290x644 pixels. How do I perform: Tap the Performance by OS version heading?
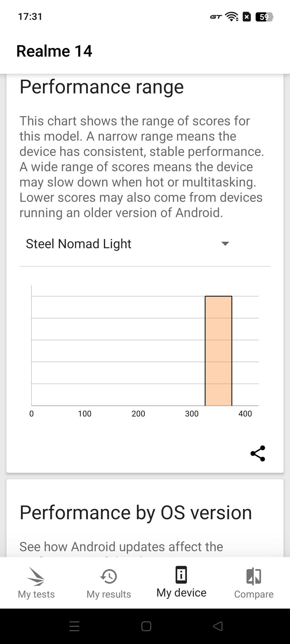(x=136, y=512)
